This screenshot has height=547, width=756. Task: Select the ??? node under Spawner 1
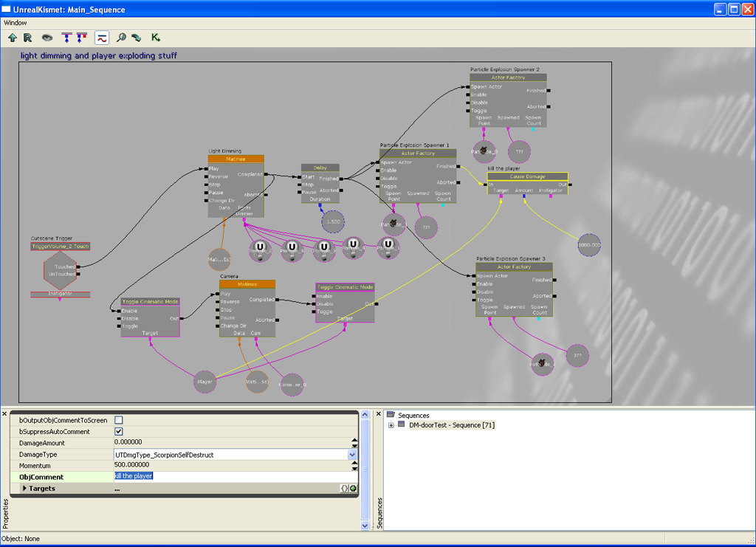coord(426,227)
